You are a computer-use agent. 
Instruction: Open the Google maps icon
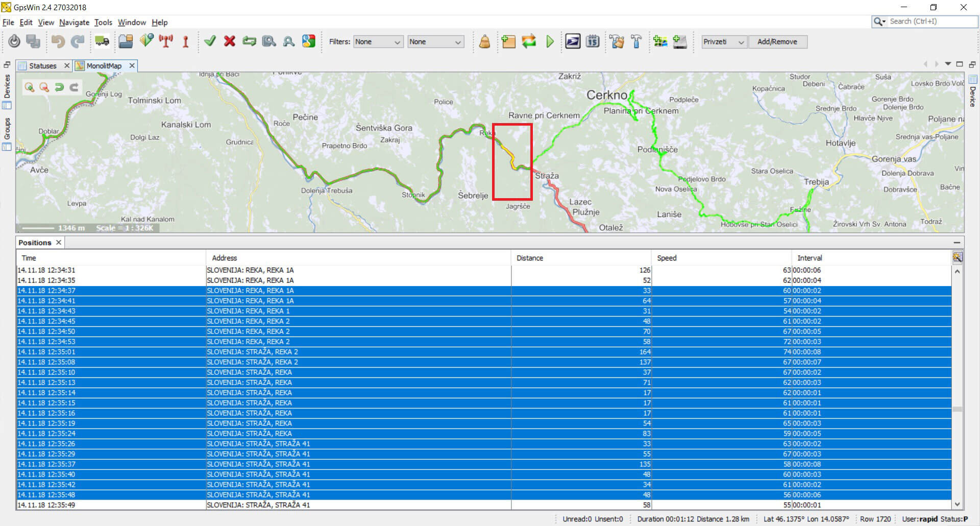308,41
